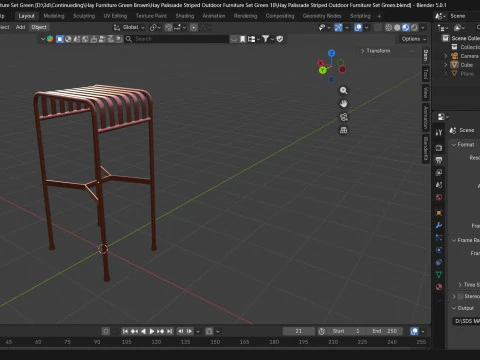
Task: Select wireframe viewport shading
Action: click(388, 28)
